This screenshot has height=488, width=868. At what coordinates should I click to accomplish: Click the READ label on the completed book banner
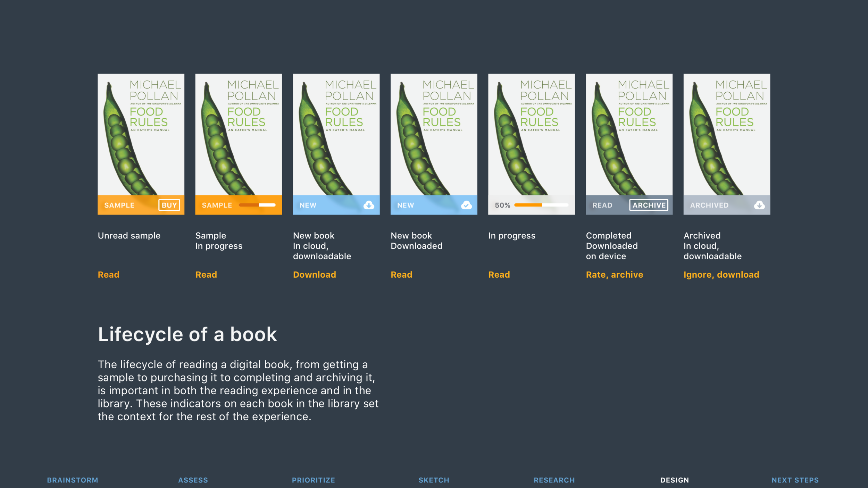[603, 205]
